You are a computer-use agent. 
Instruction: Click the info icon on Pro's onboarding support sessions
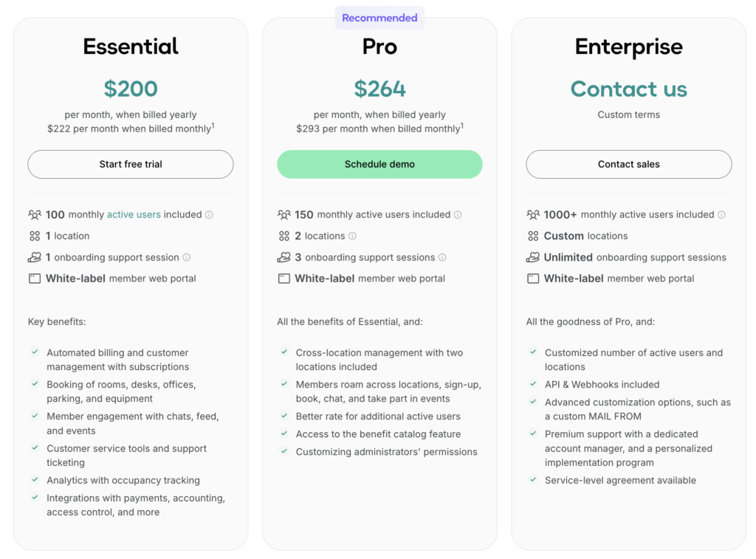[441, 257]
